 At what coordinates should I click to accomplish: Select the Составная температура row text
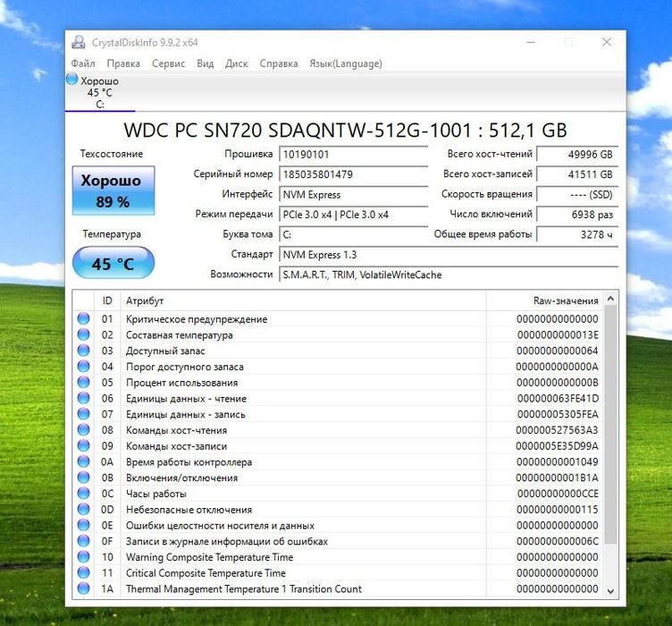179,335
